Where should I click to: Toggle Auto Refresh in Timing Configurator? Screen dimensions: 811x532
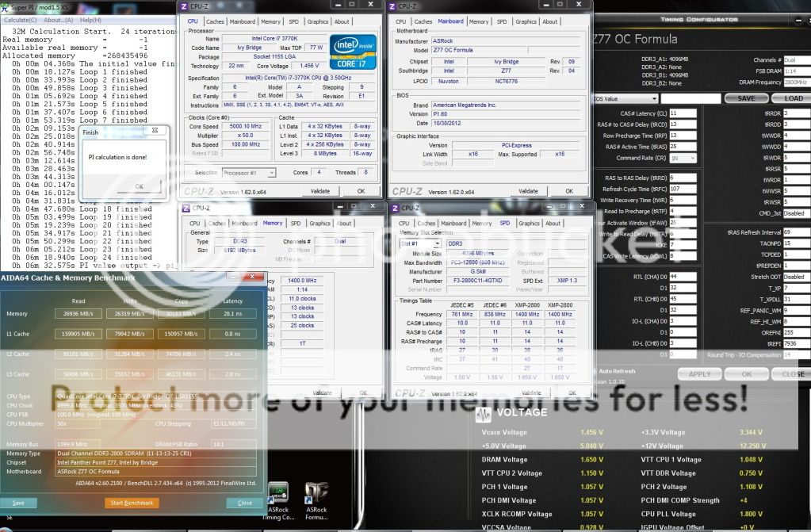595,371
